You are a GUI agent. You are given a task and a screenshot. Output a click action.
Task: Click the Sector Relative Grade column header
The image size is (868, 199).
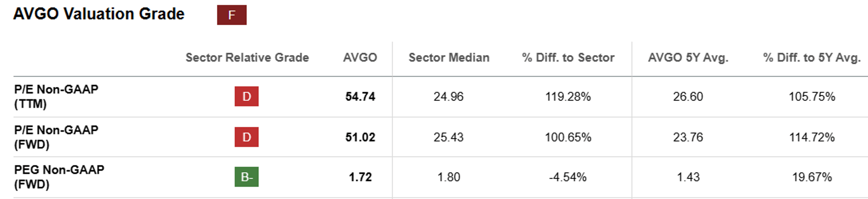247,57
